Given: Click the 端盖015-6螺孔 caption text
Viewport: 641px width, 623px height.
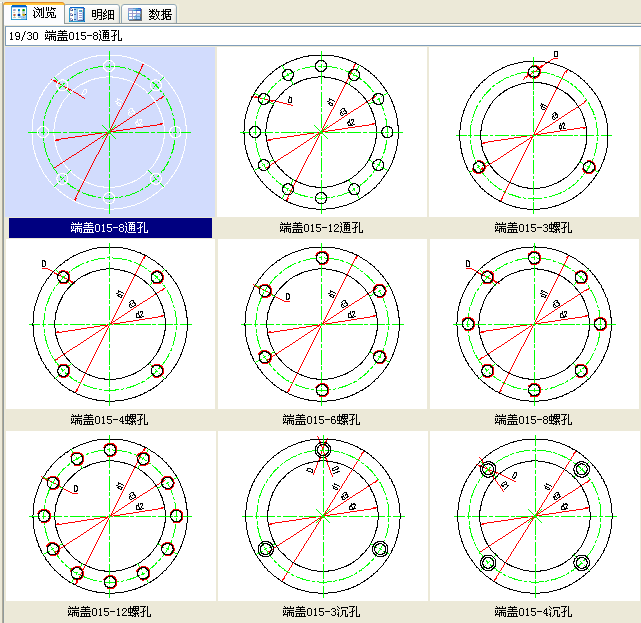Looking at the screenshot, I should pos(321,420).
